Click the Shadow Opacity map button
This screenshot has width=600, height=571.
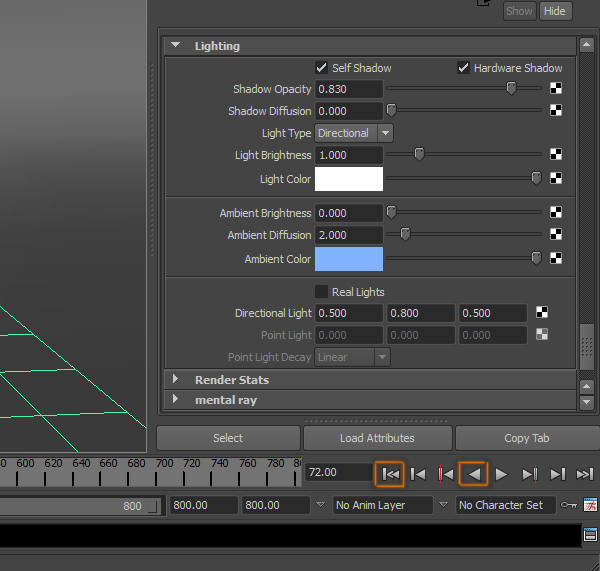pos(556,89)
